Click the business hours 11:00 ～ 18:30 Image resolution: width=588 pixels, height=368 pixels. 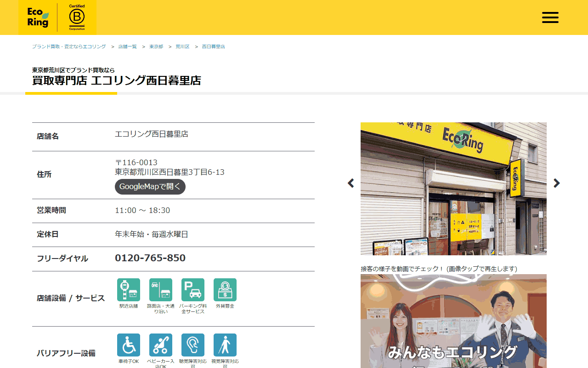coord(142,210)
